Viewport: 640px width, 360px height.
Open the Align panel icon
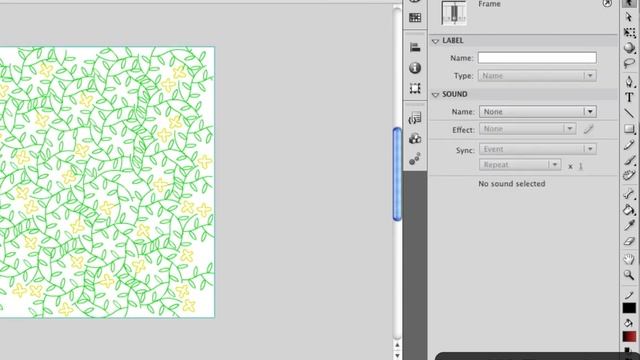pos(415,47)
